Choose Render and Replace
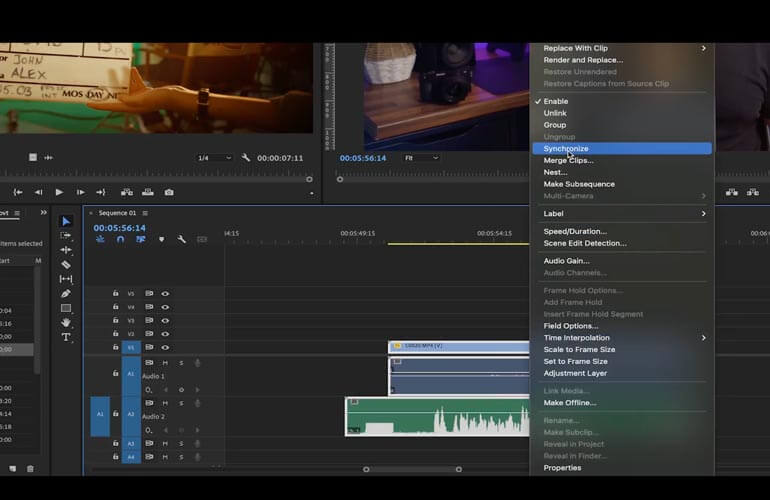Screen dimensions: 770x500 pos(622,60)
